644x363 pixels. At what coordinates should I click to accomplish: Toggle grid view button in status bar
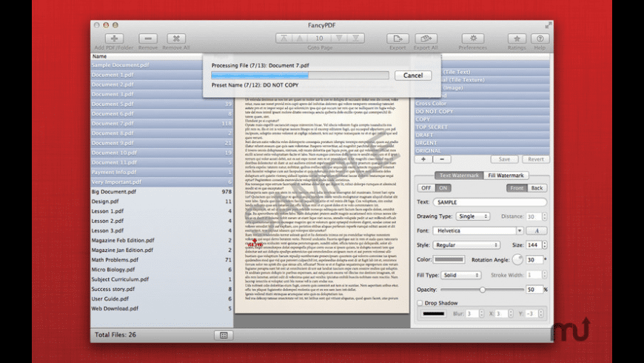[224, 335]
